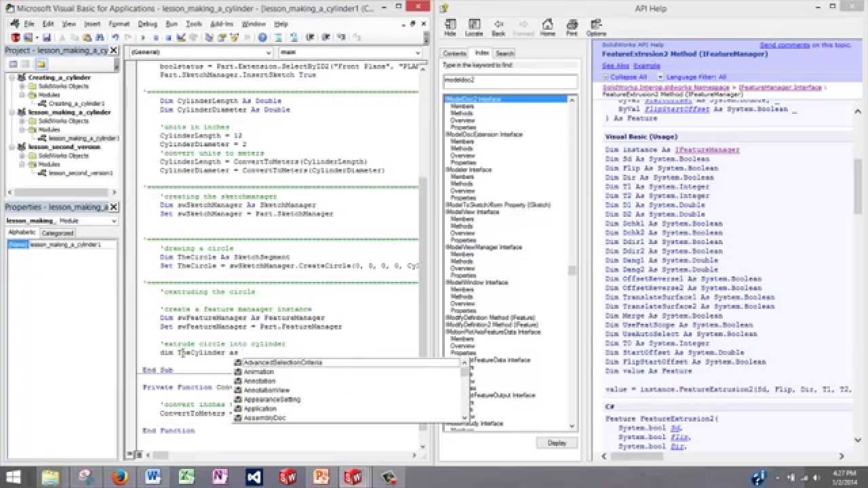Click the Find binoculars toolbar icon
This screenshot has height=488, width=868.
(x=100, y=37)
